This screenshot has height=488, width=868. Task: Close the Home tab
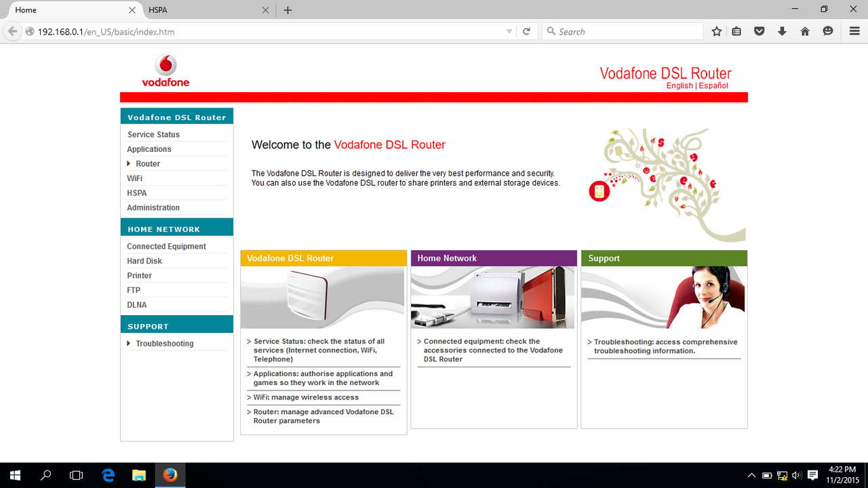click(133, 10)
